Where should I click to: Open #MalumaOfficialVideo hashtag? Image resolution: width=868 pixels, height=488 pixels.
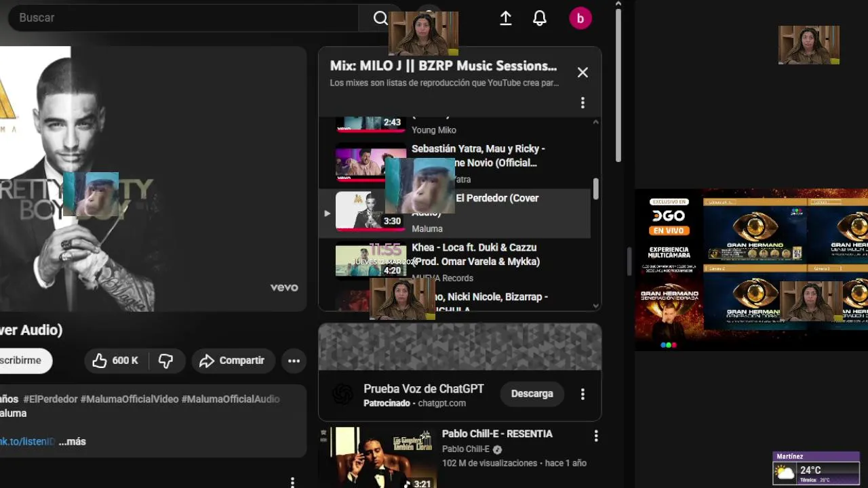(130, 399)
